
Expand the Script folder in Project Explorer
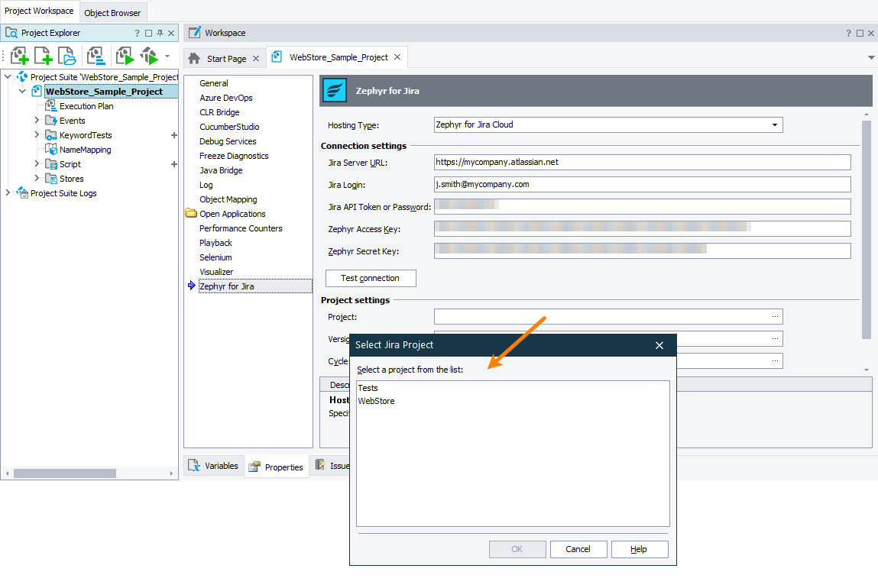pyautogui.click(x=36, y=163)
